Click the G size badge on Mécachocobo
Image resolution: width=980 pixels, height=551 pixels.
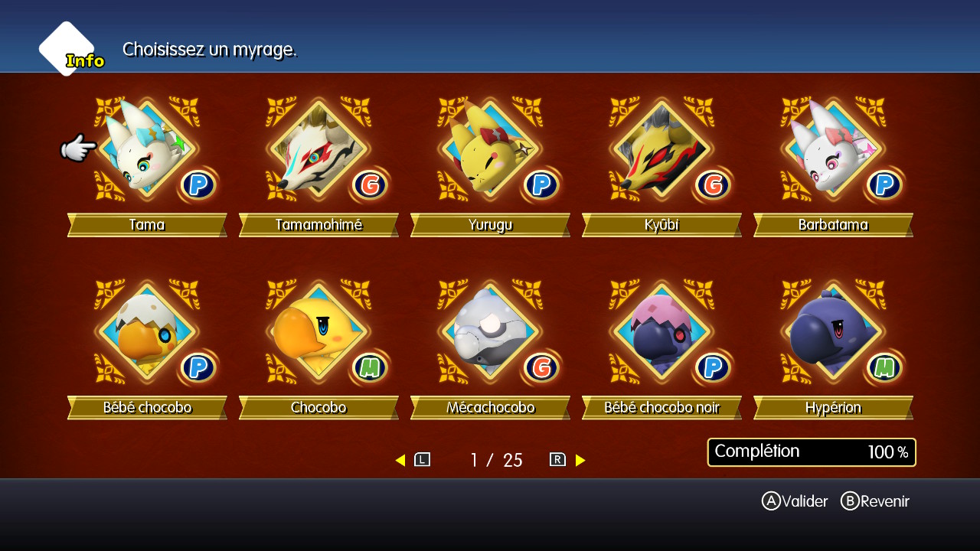[541, 368]
